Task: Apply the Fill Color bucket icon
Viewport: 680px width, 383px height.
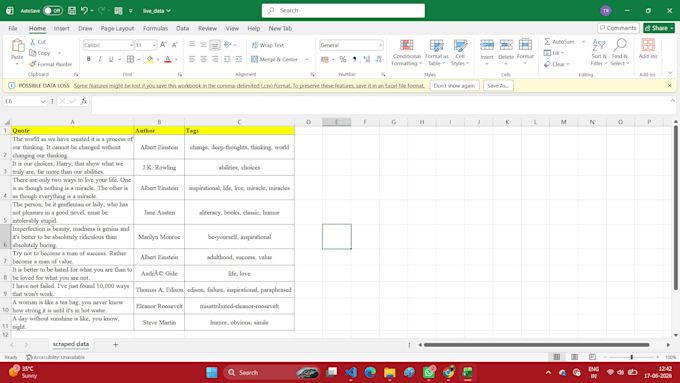Action: 150,59
